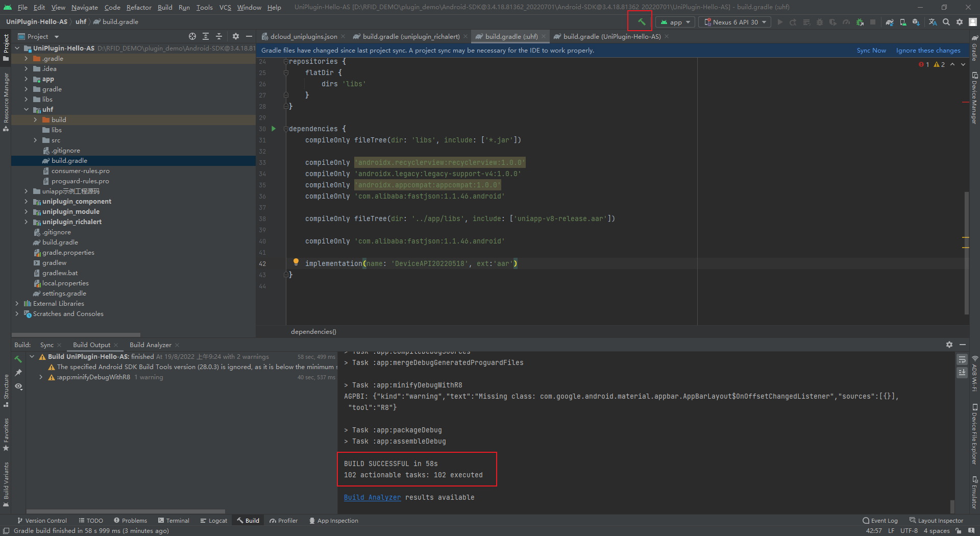Click Collapse All in Project panel
This screenshot has height=536, width=980.
(x=219, y=36)
